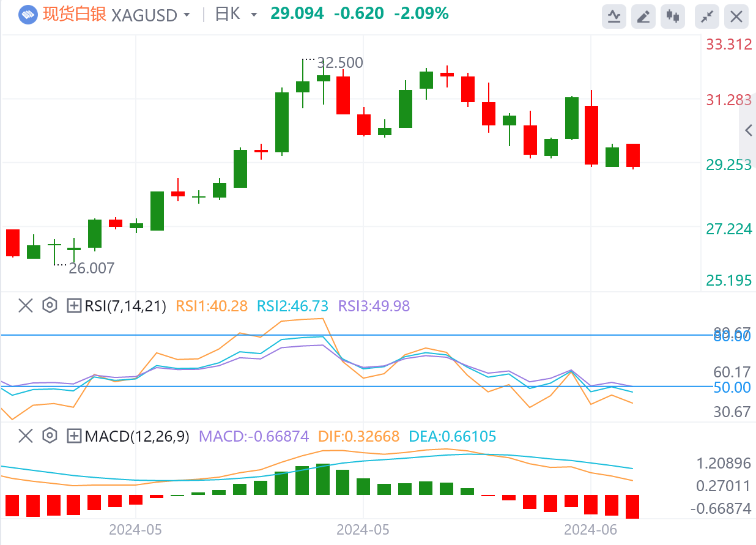
Task: Open the indicator line chart icon
Action: [613, 17]
